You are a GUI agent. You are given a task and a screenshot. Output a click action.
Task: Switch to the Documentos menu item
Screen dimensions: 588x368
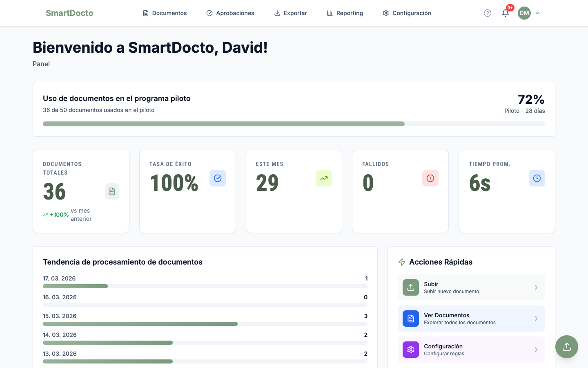[169, 13]
